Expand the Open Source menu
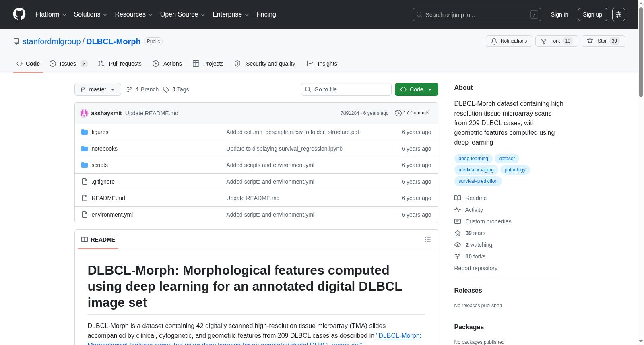This screenshot has height=345, width=644. tap(183, 14)
